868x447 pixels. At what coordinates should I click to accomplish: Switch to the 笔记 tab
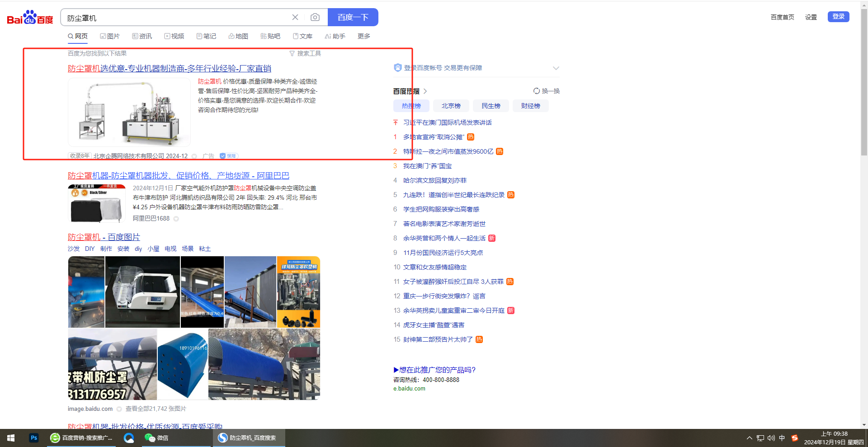[x=206, y=36]
